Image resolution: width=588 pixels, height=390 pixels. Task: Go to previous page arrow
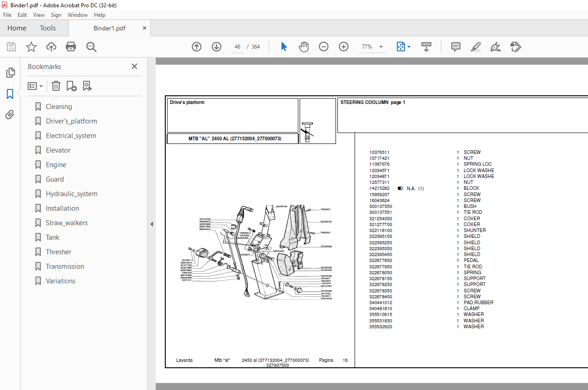(197, 47)
